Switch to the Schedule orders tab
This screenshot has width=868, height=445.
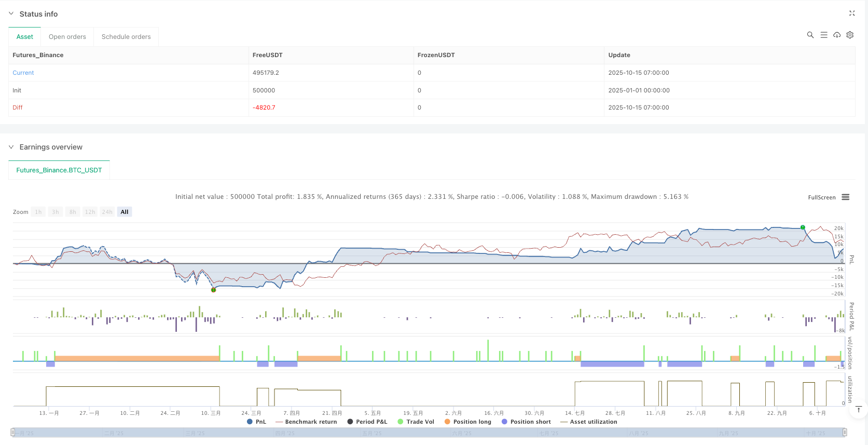[x=126, y=37]
